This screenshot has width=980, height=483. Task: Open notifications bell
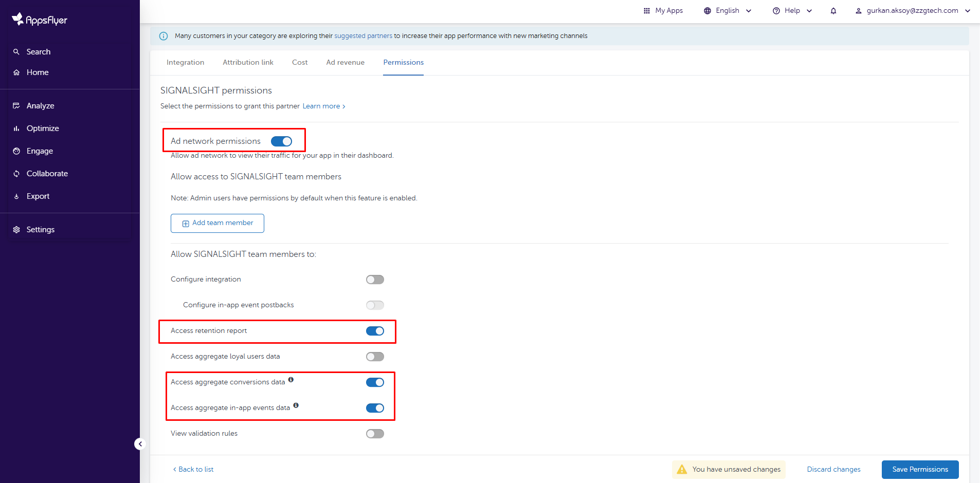pyautogui.click(x=833, y=11)
